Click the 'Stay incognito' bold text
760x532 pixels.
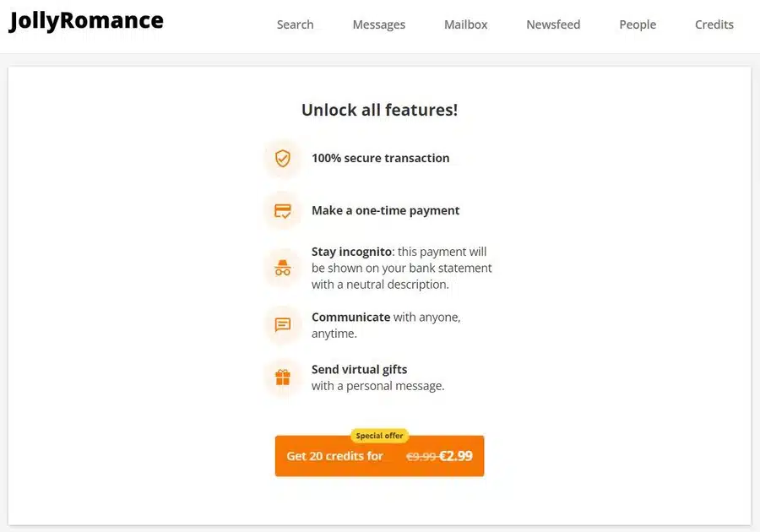351,252
